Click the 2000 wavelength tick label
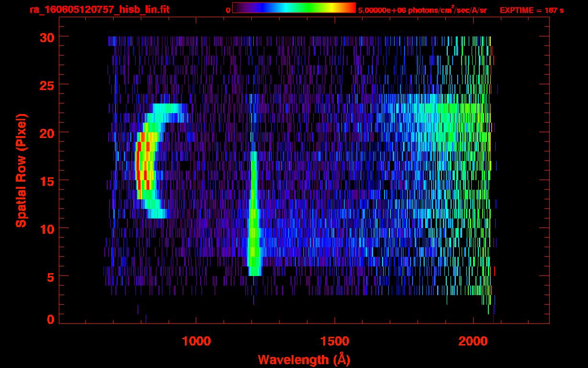The image size is (588, 368). (x=473, y=341)
